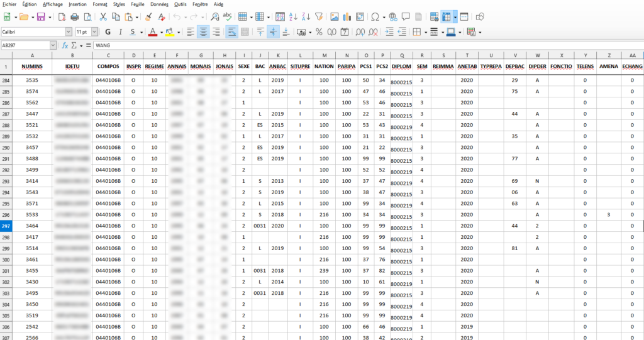This screenshot has height=340, width=644.
Task: Select column header K
Action: point(278,55)
